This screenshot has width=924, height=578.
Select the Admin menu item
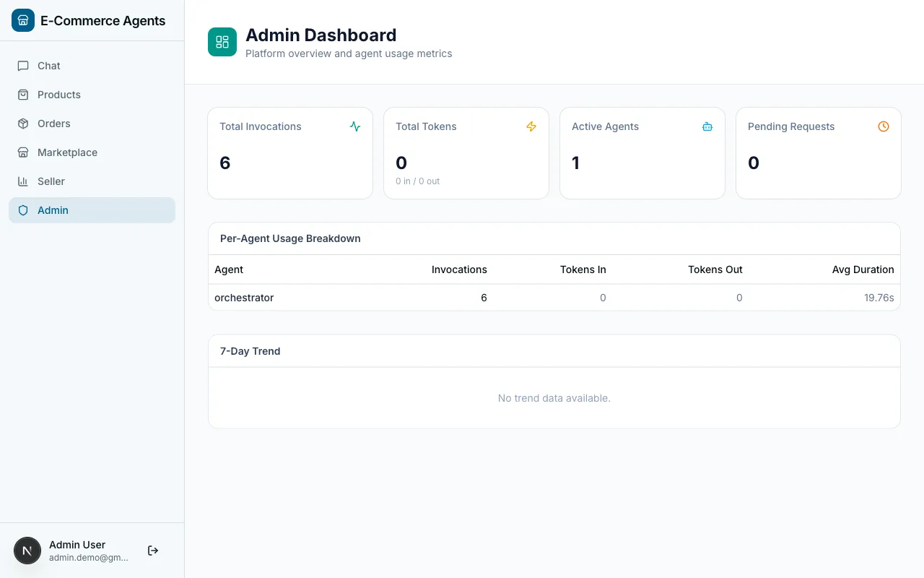[92, 210]
